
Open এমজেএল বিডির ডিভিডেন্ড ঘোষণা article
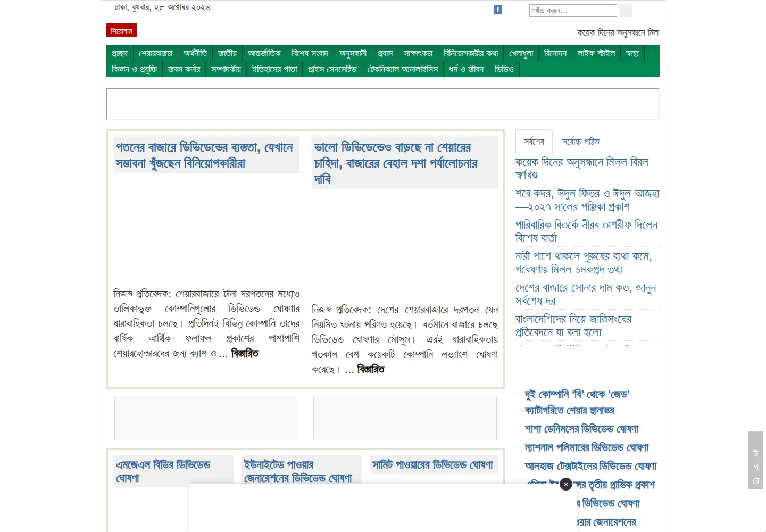pyautogui.click(x=163, y=471)
